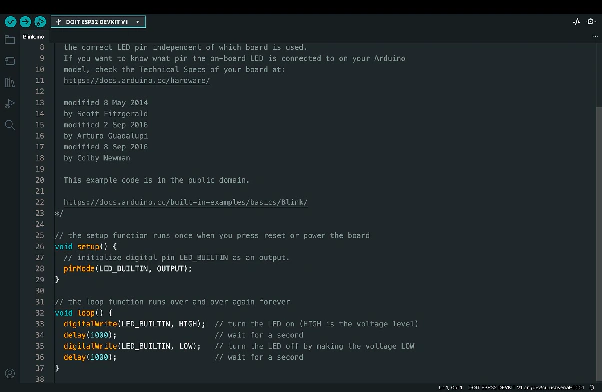
Task: Click the "modified 8 May 2014" line
Action: tap(106, 103)
